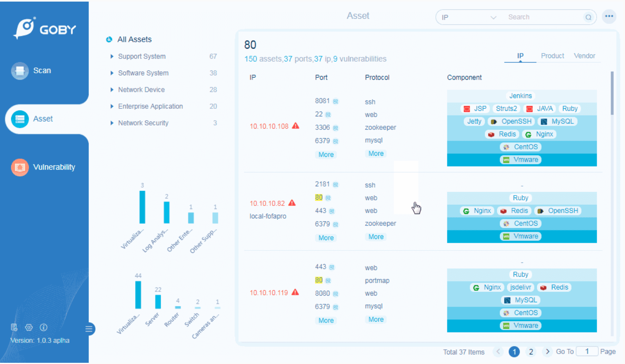This screenshot has height=364, width=625.
Task: Go to next page arrow
Action: click(547, 352)
